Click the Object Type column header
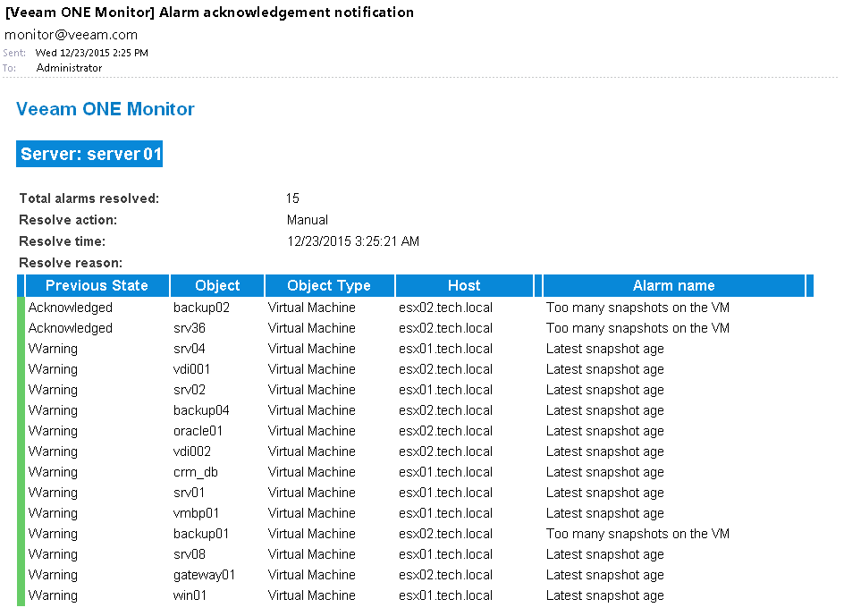The width and height of the screenshot is (844, 616). coord(329,285)
